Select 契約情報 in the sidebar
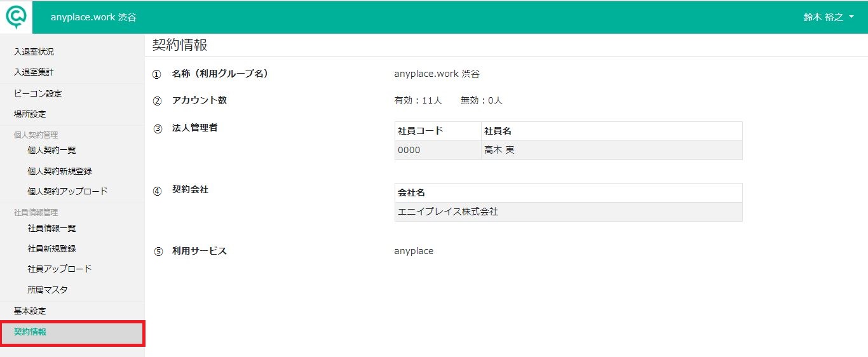Image resolution: width=868 pixels, height=357 pixels. (72, 333)
